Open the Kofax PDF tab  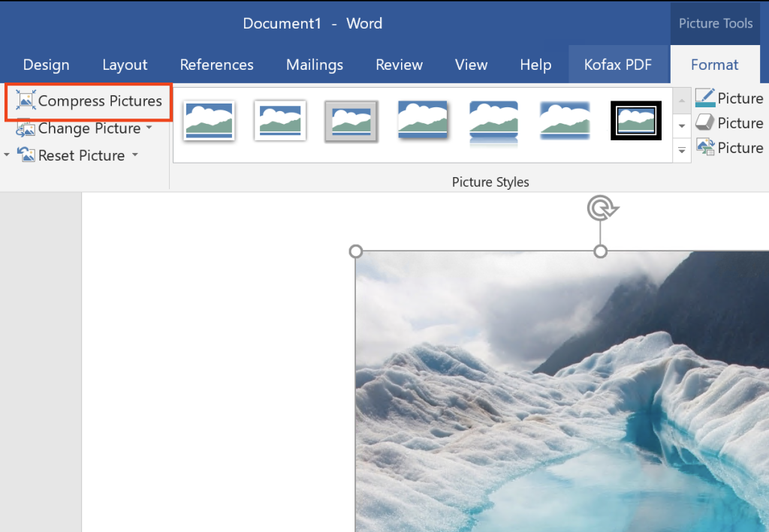[619, 65]
